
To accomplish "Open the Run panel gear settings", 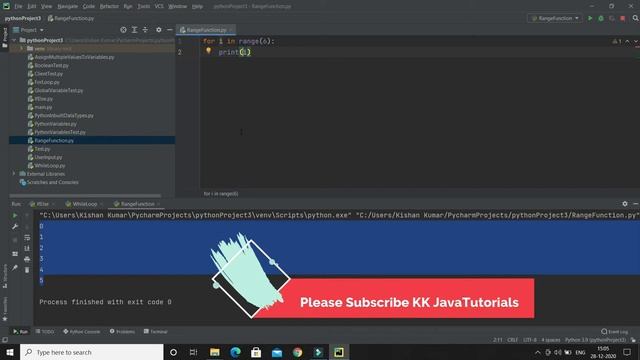I will pyautogui.click(x=624, y=204).
